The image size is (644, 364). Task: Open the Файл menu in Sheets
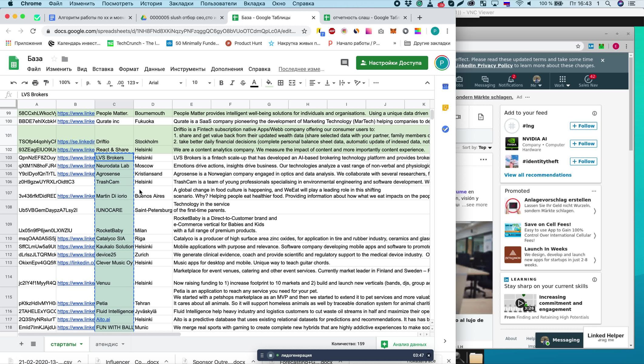coord(34,69)
